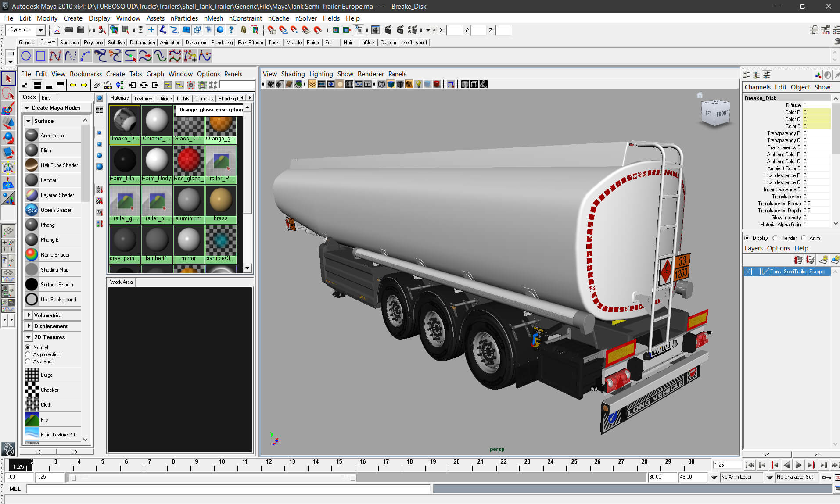
Task: Create a Ramp Shader node
Action: pyautogui.click(x=53, y=254)
